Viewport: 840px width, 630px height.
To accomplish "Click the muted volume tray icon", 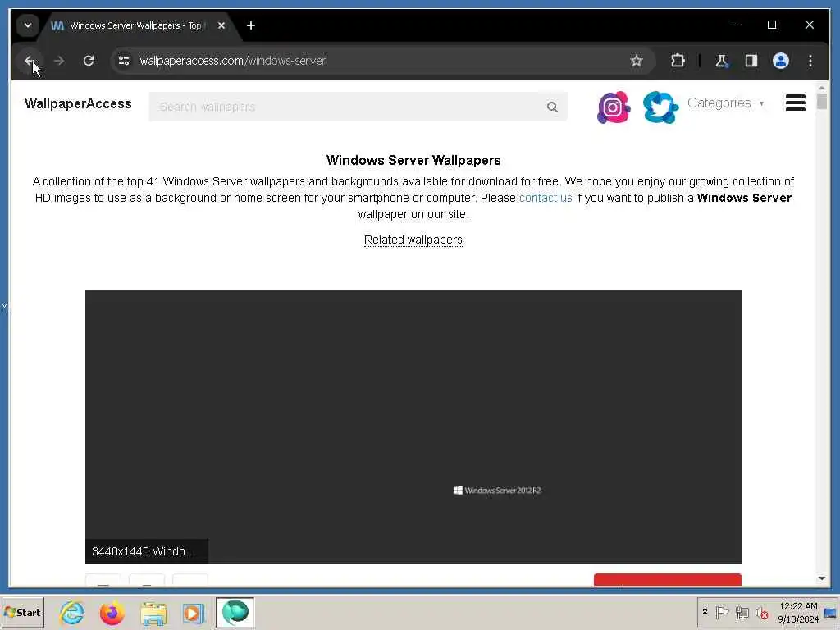I will 761,612.
